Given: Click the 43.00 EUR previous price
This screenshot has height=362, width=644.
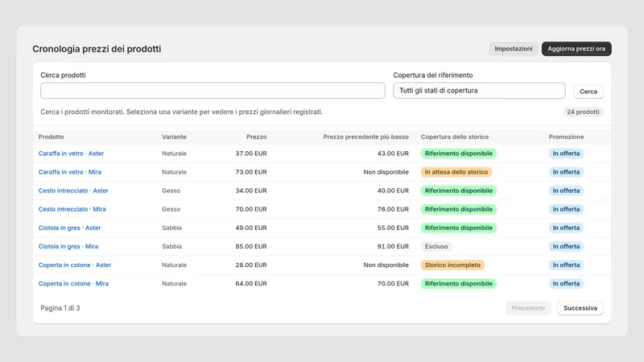Looking at the screenshot, I should (x=393, y=154).
